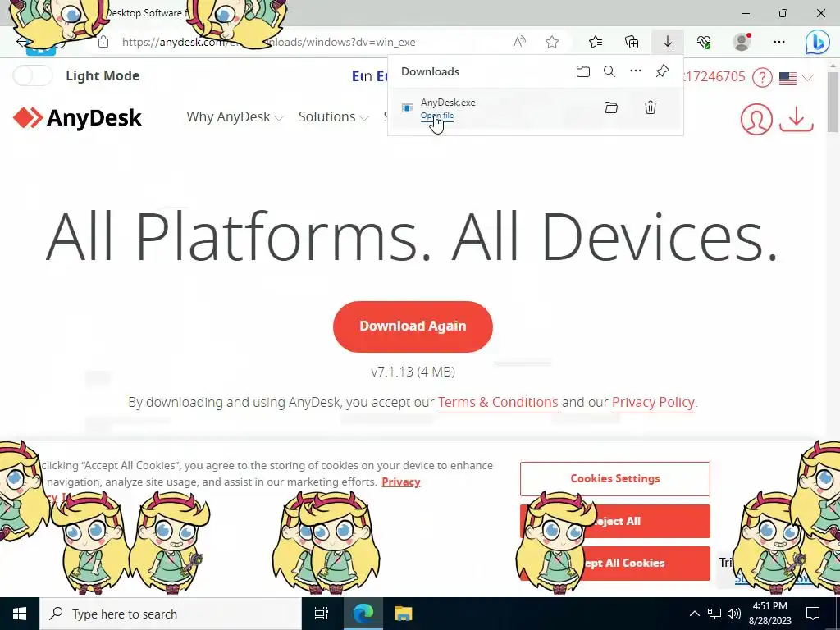Viewport: 840px width, 630px height.
Task: Open File Explorer from the taskbar
Action: pos(404,614)
